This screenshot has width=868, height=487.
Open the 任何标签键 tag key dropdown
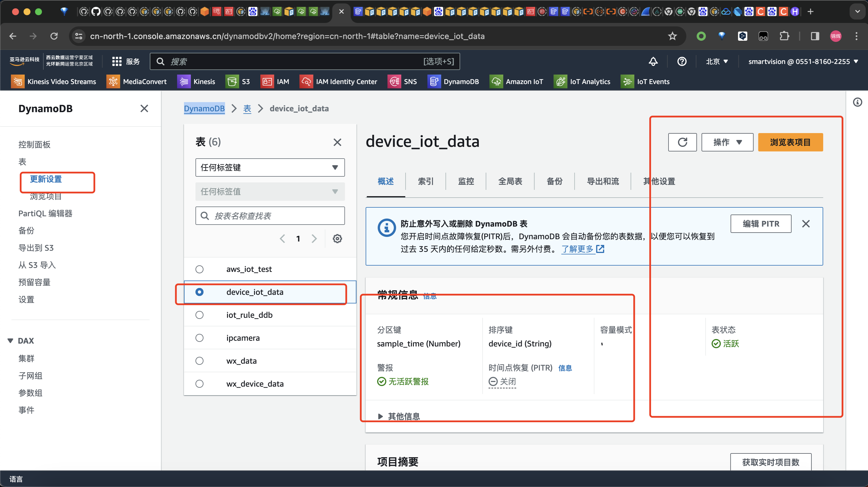[270, 167]
